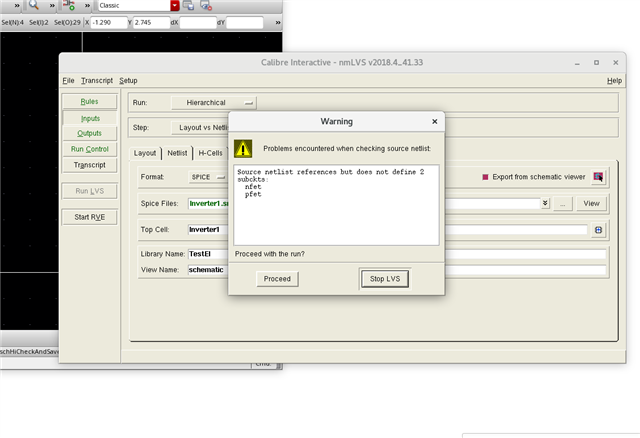Viewport: 640px width, 438px height.
Task: Click the magnifier zoom icon in toolbar
Action: (33, 6)
